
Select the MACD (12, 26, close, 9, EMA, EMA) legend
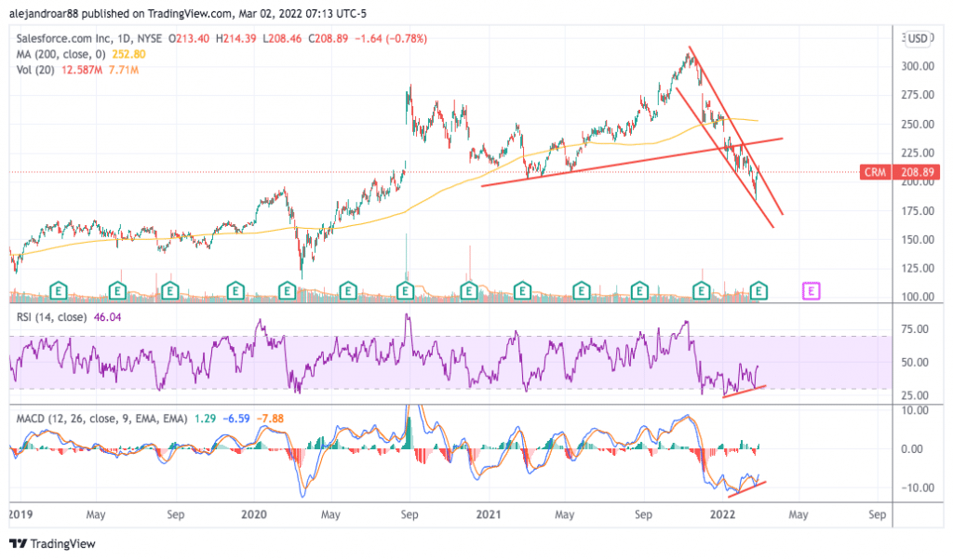click(x=101, y=419)
